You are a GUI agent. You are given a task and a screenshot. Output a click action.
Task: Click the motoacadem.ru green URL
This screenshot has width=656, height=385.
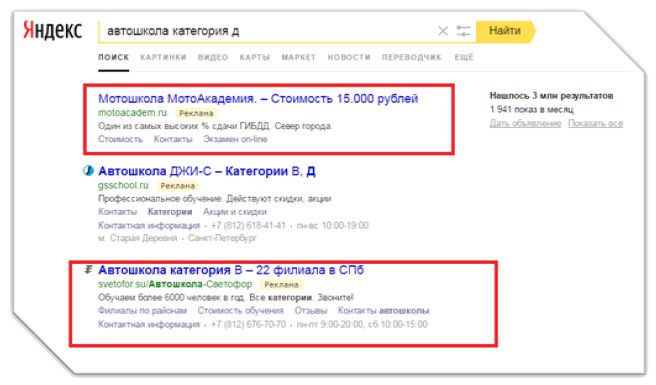click(132, 113)
